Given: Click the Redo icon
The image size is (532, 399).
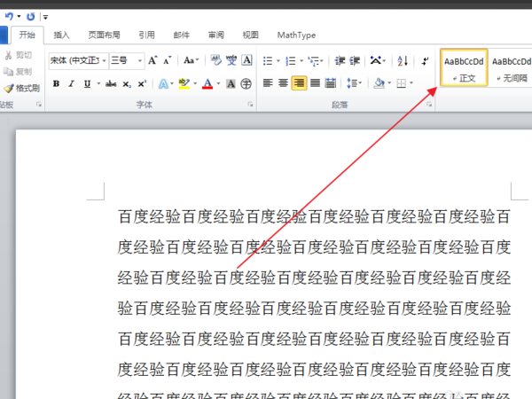Looking at the screenshot, I should pyautogui.click(x=31, y=16).
